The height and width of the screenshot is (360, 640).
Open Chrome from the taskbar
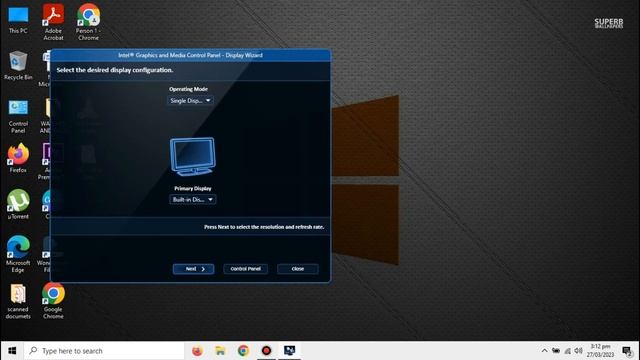243,351
